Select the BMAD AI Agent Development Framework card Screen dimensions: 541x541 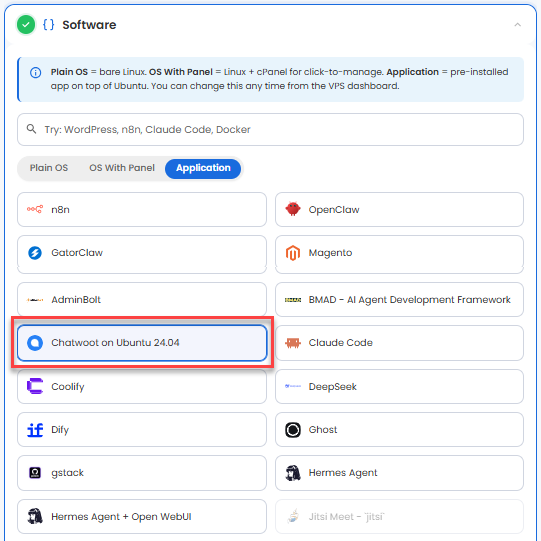click(x=399, y=299)
